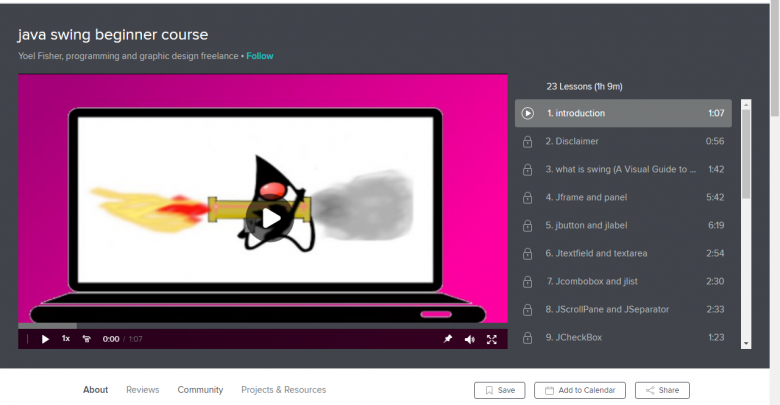Image resolution: width=780 pixels, height=405 pixels.
Task: Mute the video volume icon
Action: pyautogui.click(x=470, y=339)
